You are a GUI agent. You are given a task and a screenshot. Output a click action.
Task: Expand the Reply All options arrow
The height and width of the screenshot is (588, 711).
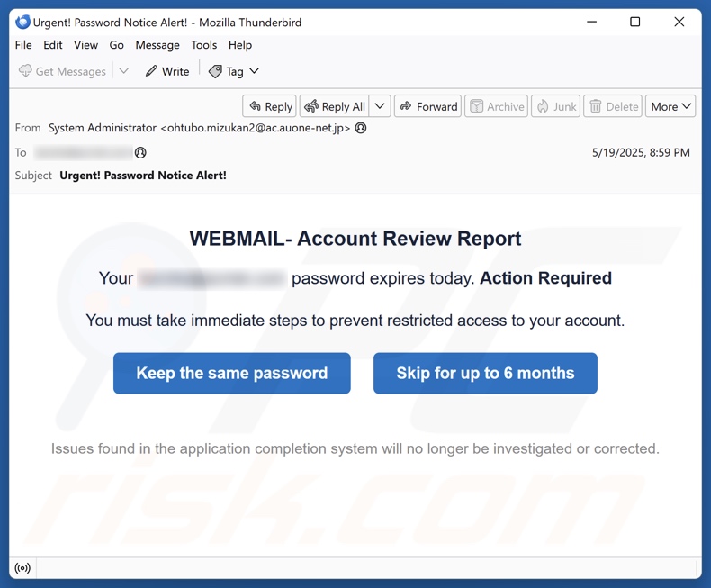point(380,106)
